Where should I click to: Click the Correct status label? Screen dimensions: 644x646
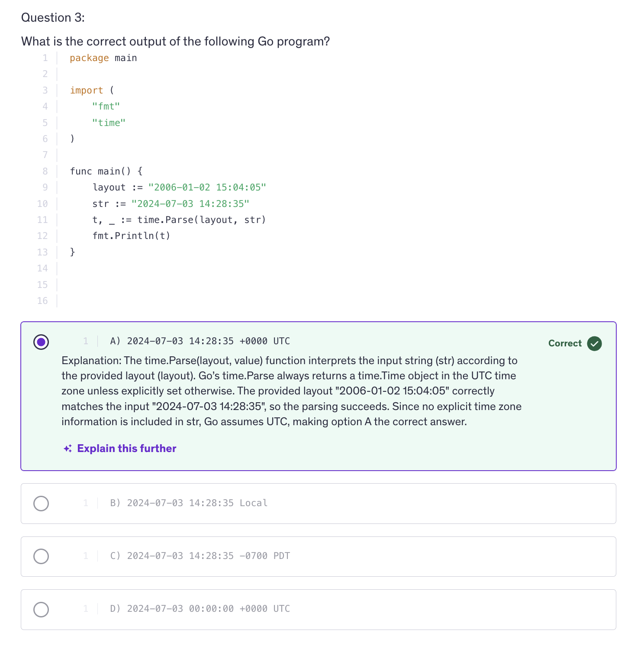565,343
